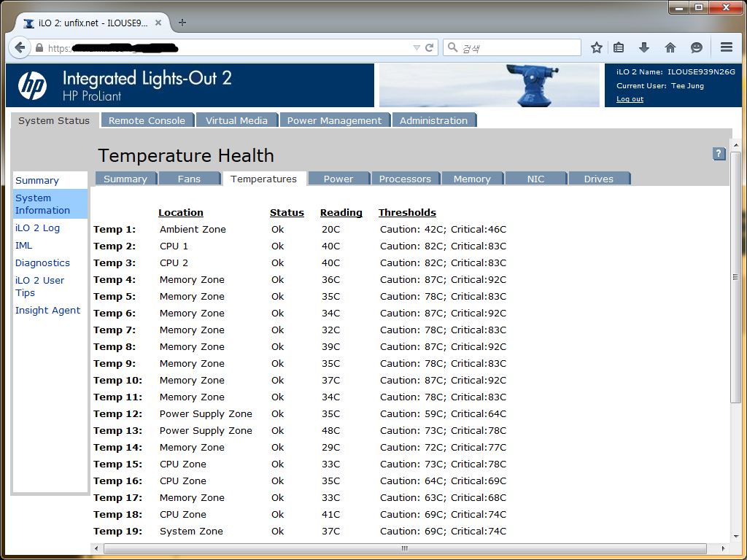
Task: Click the browser back arrow button
Action: [x=20, y=47]
